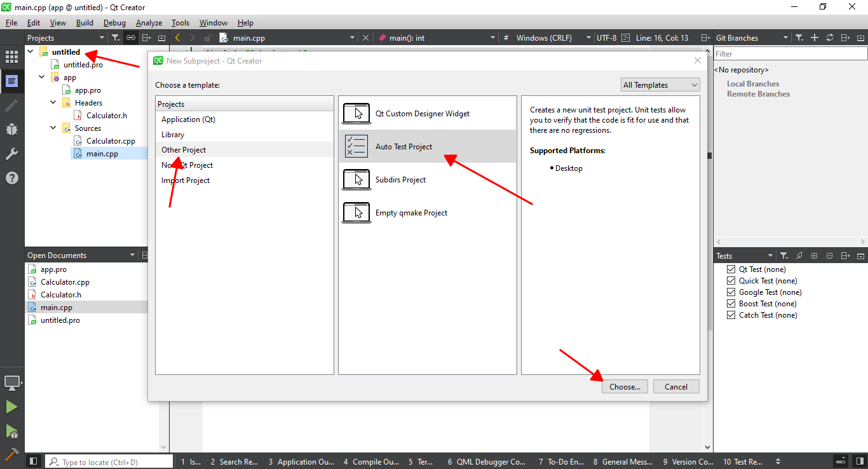This screenshot has width=868, height=469.
Task: Select Library category in template list
Action: pyautogui.click(x=245, y=135)
